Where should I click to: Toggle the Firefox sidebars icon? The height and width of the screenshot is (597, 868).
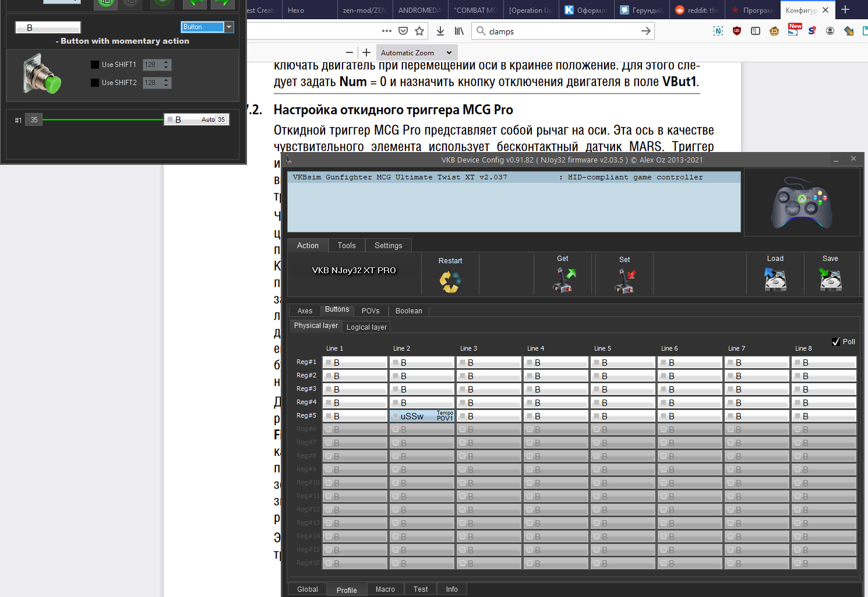point(756,31)
